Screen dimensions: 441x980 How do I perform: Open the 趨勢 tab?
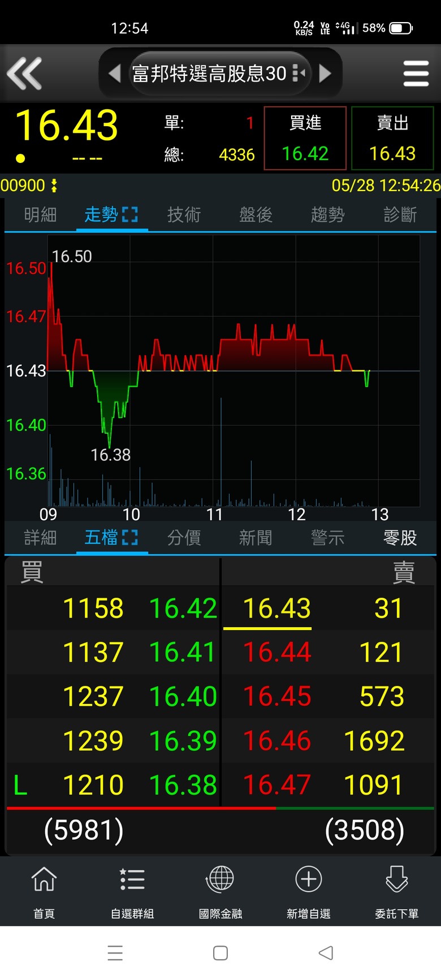(x=327, y=215)
